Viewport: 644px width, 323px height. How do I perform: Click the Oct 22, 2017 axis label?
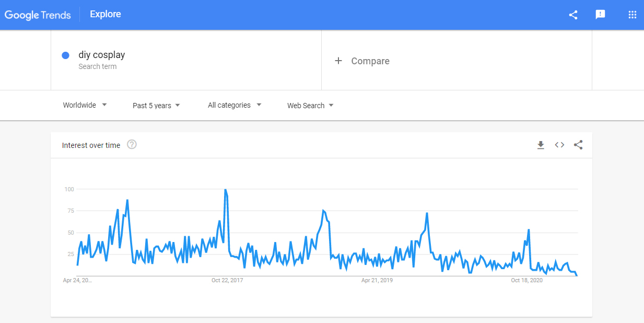227,281
